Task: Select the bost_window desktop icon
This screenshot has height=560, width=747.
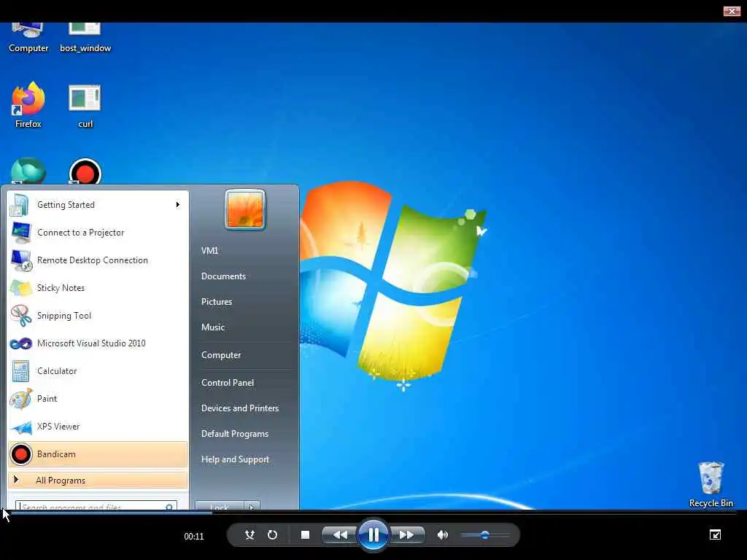Action: coord(85,38)
